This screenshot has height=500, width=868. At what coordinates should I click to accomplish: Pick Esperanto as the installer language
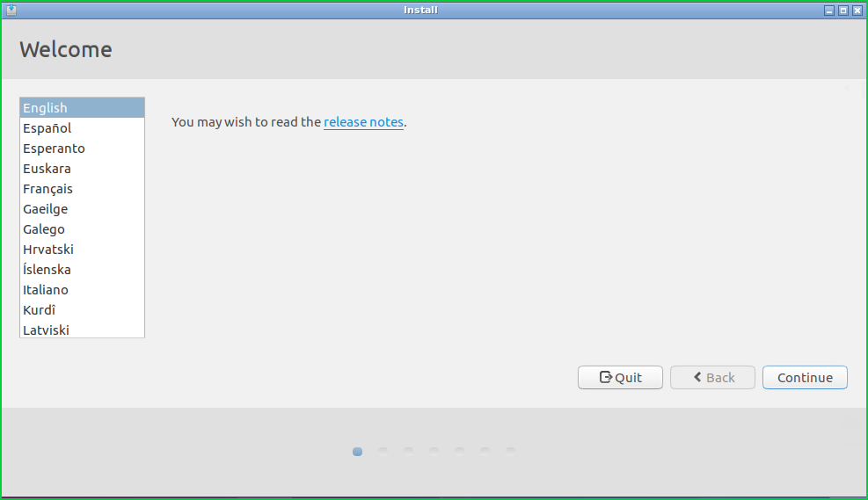pos(82,149)
